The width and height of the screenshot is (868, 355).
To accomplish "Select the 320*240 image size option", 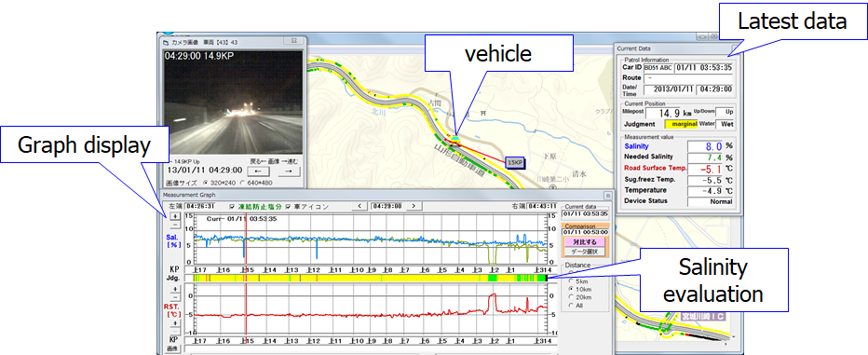I will pyautogui.click(x=207, y=183).
